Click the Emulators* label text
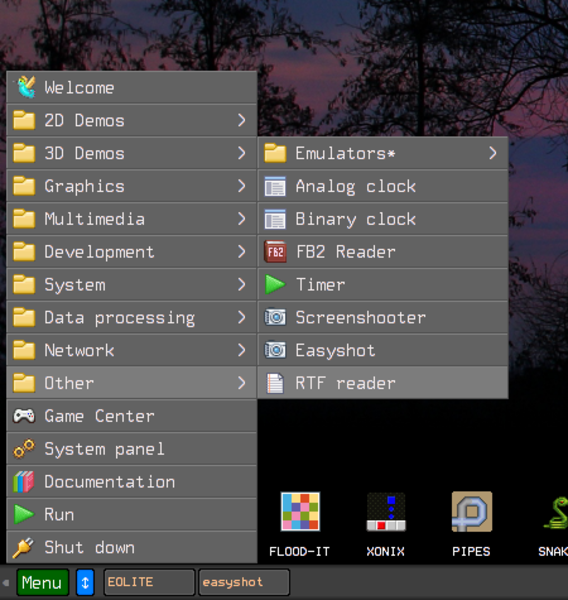This screenshot has height=600, width=568. tap(345, 153)
